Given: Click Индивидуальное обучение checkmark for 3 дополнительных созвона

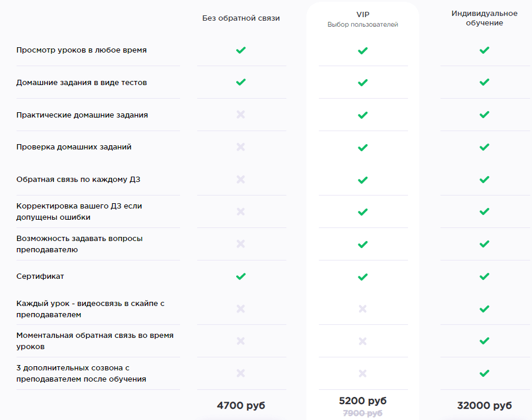Looking at the screenshot, I should [x=485, y=373].
